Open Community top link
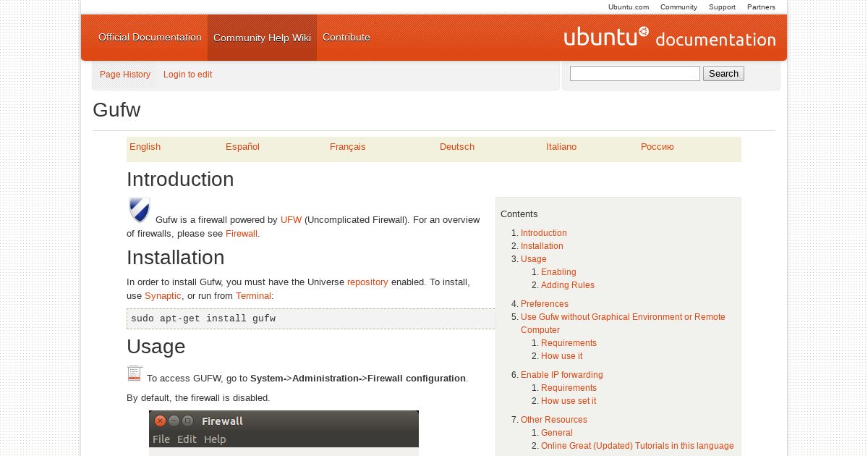 [x=678, y=7]
